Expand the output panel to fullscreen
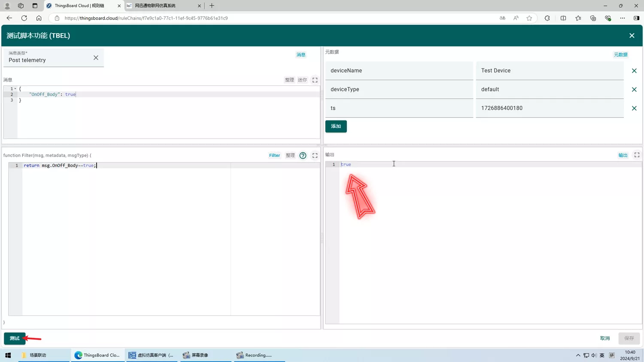The height and width of the screenshot is (362, 644). click(x=637, y=155)
